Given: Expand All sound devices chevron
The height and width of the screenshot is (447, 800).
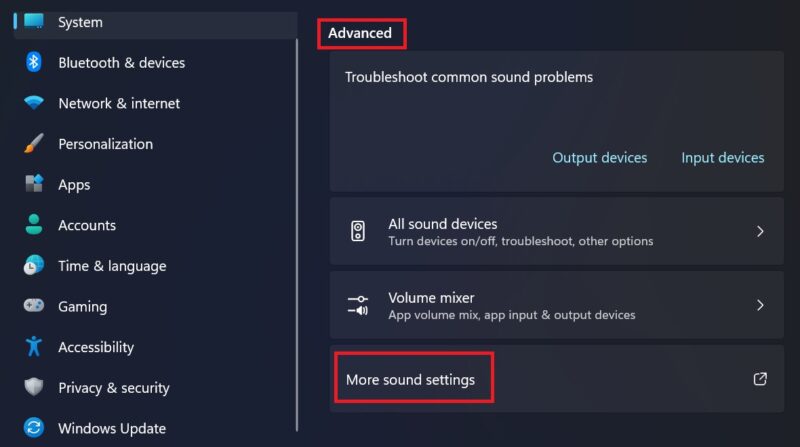Looking at the screenshot, I should [x=760, y=232].
